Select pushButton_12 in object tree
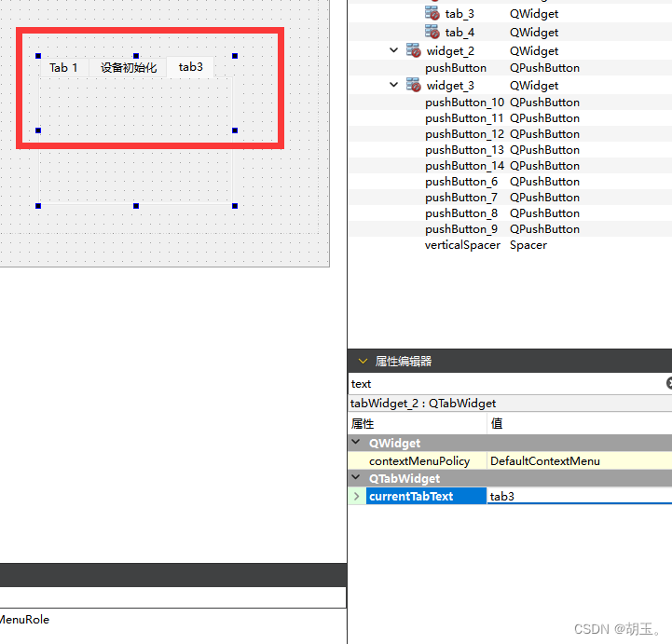The height and width of the screenshot is (644, 672). (464, 134)
